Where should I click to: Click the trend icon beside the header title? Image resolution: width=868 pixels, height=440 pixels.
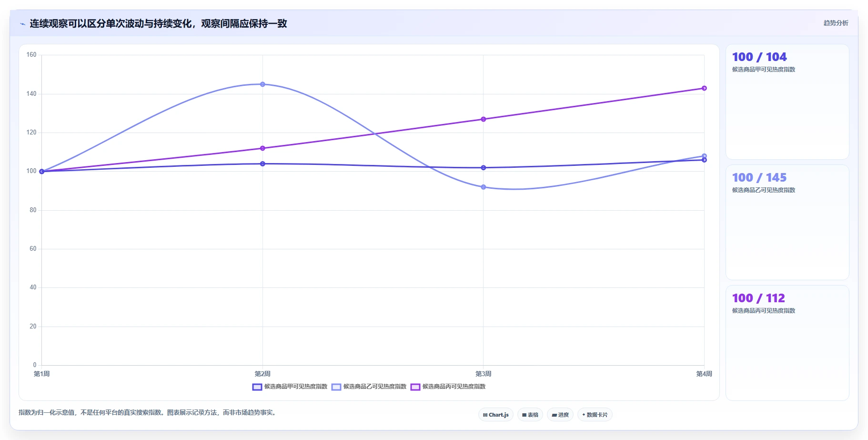pyautogui.click(x=22, y=24)
